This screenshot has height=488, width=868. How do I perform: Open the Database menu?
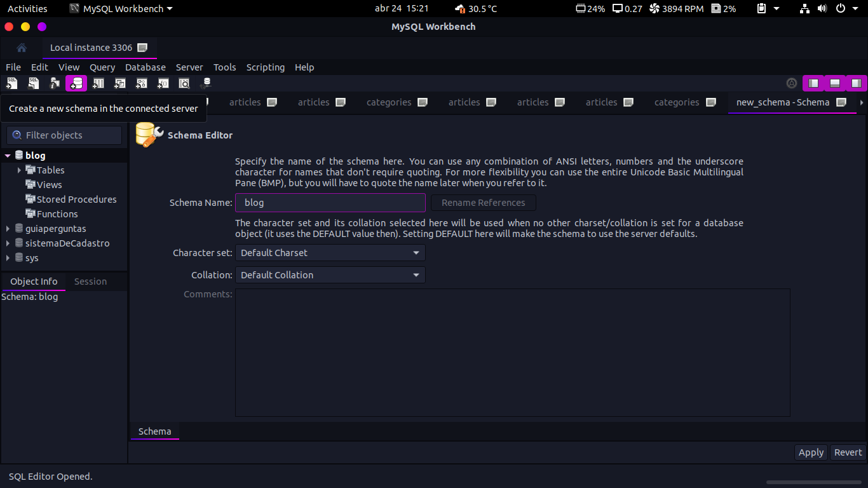[x=146, y=67]
